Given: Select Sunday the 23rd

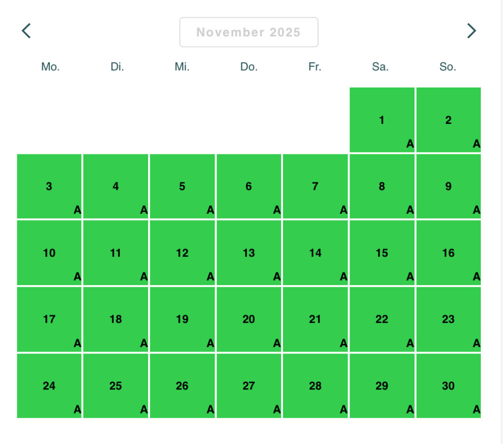Looking at the screenshot, I should (448, 319).
